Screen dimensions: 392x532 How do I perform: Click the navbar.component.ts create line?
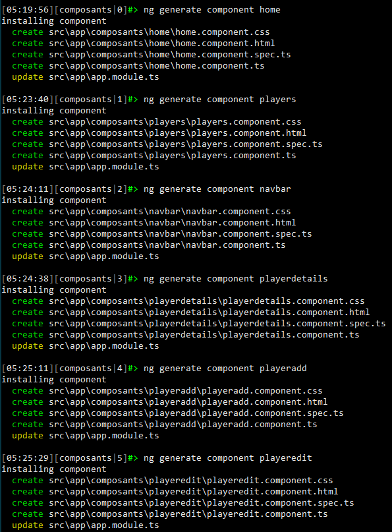tap(148, 245)
